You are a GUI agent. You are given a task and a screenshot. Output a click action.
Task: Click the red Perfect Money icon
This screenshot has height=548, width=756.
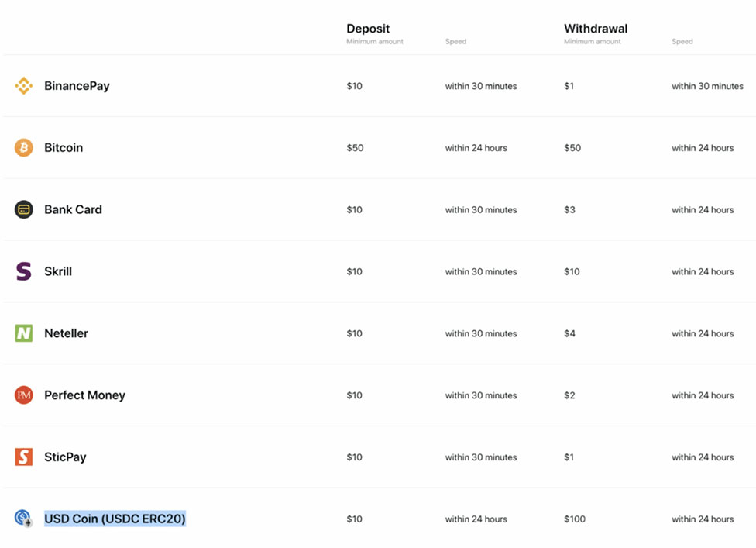(24, 395)
